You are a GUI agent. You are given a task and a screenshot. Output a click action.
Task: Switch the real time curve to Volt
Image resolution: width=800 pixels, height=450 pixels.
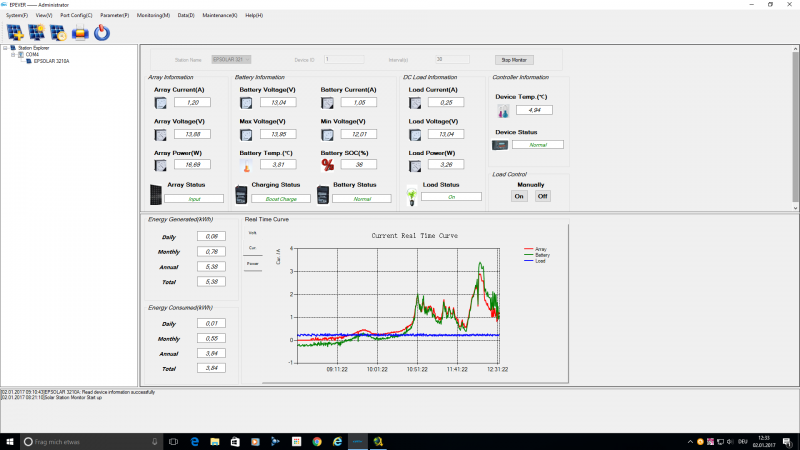253,233
